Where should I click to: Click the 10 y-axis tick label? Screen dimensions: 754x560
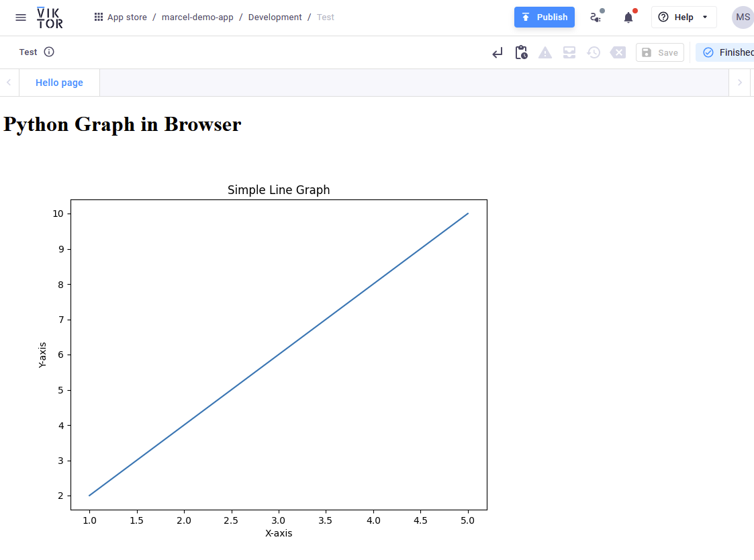(58, 214)
